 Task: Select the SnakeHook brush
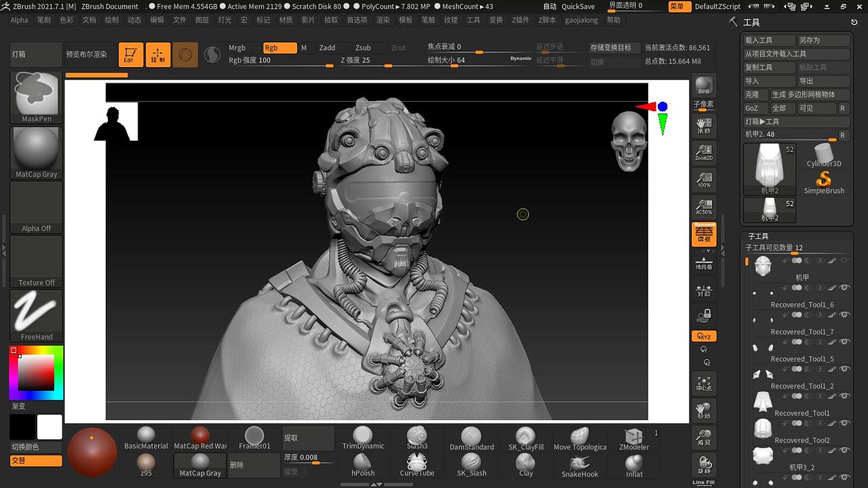[x=580, y=465]
